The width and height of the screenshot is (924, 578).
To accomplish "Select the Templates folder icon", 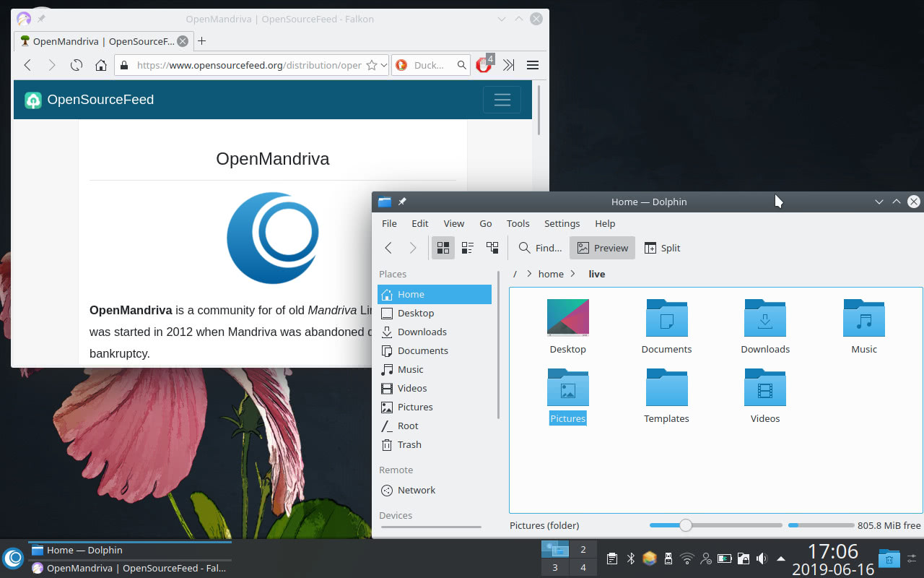I will coord(667,387).
